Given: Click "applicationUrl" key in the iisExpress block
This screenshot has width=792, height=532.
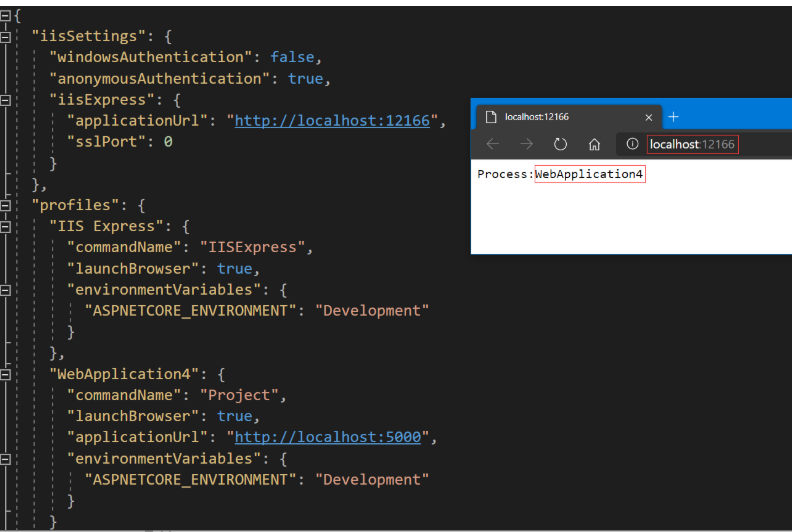Looking at the screenshot, I should 137,121.
